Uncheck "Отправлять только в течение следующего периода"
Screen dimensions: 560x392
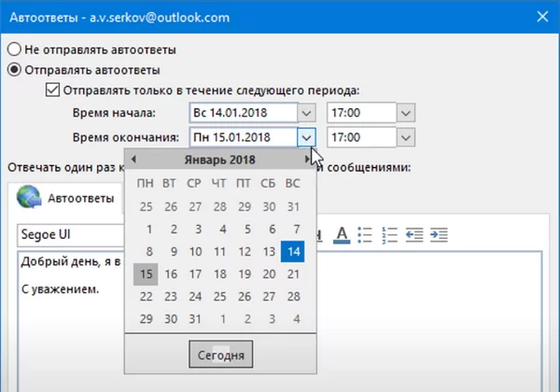(52, 91)
